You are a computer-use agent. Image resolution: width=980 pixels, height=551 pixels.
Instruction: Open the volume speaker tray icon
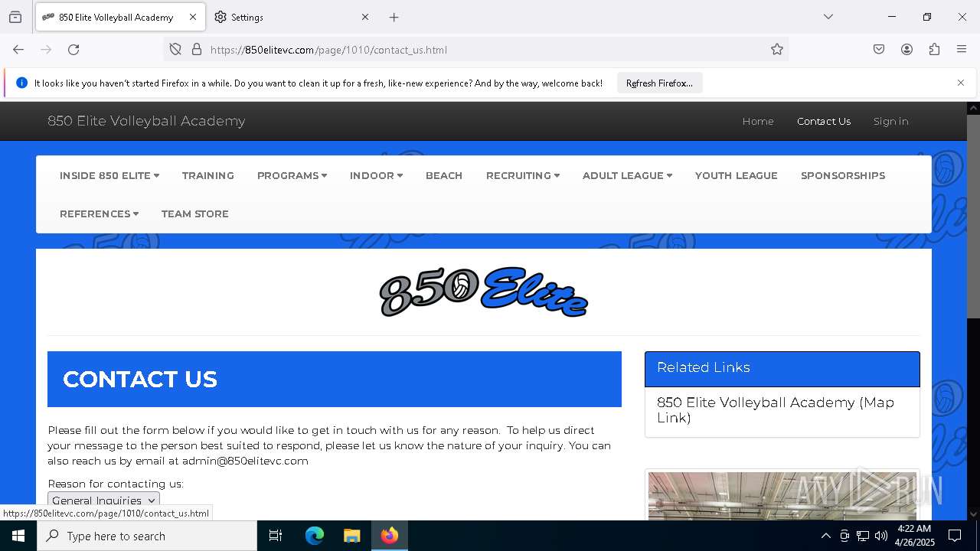click(x=881, y=536)
